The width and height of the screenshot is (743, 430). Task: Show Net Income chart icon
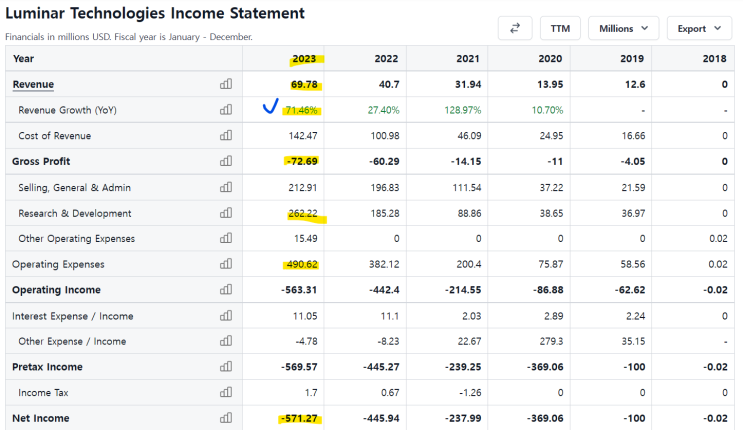(225, 418)
